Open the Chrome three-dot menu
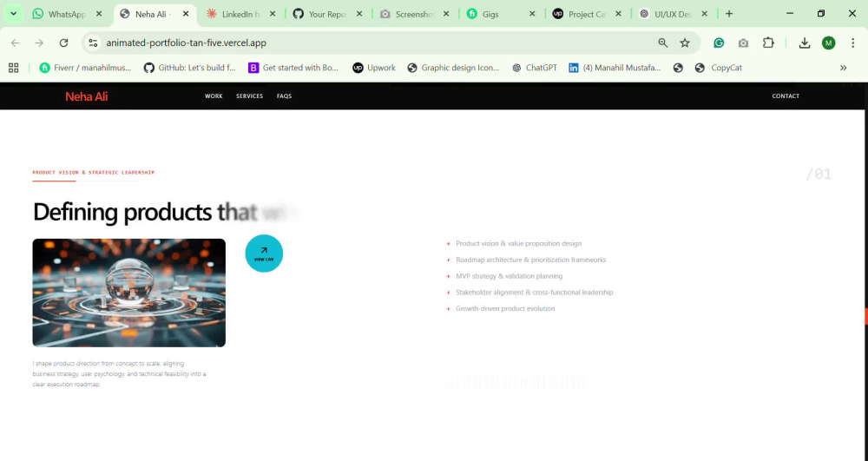The height and width of the screenshot is (461, 868). click(x=852, y=43)
